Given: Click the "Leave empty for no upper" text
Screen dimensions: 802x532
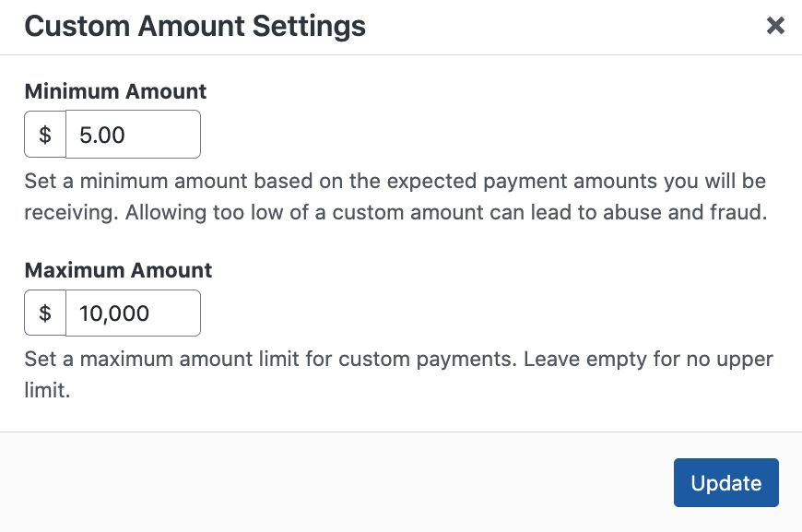Looking at the screenshot, I should click(x=648, y=358).
